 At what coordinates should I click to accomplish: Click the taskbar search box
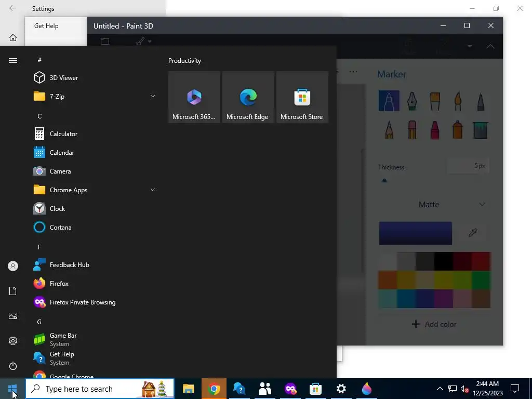pos(100,389)
